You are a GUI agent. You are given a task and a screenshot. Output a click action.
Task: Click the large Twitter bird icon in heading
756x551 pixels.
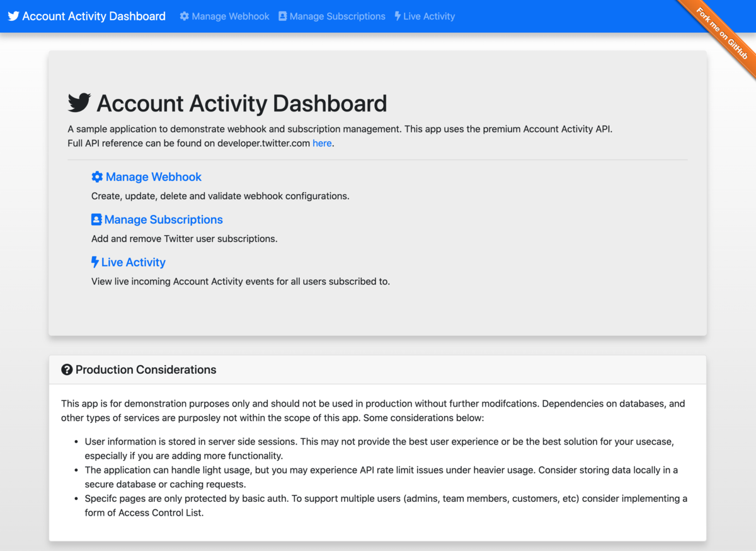[79, 103]
